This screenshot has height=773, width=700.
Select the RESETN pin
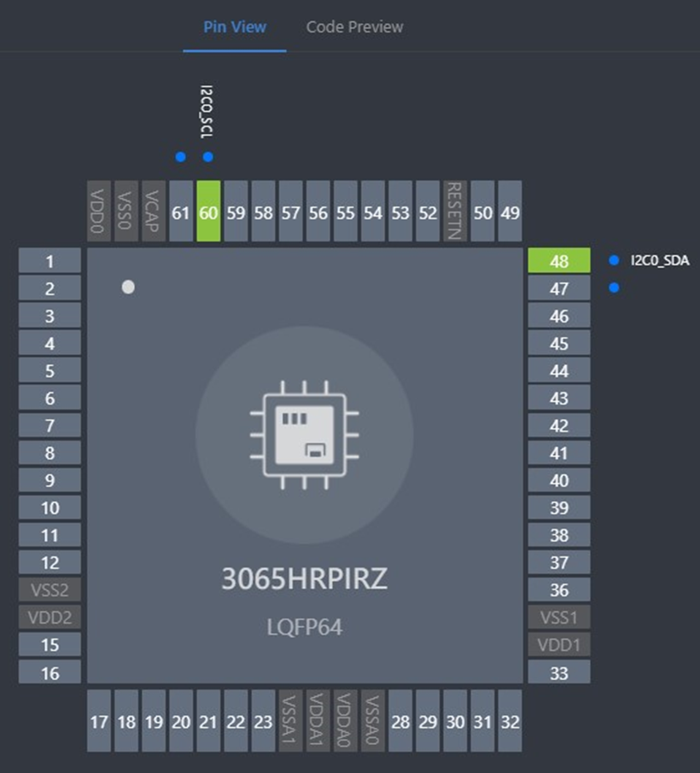point(454,212)
